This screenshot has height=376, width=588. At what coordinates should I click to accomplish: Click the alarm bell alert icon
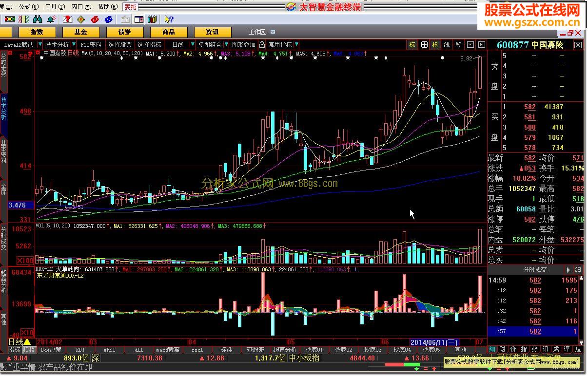pyautogui.click(x=51, y=19)
